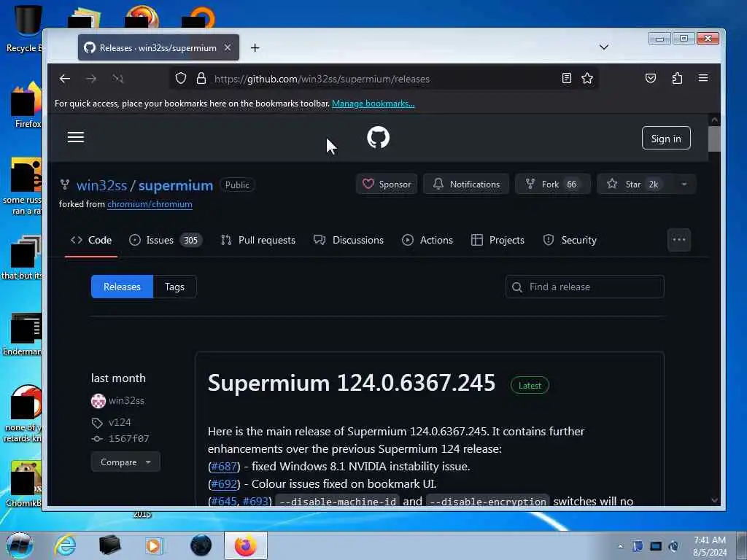Expand the list all tabs chevron
This screenshot has width=747, height=560.
pyautogui.click(x=603, y=47)
